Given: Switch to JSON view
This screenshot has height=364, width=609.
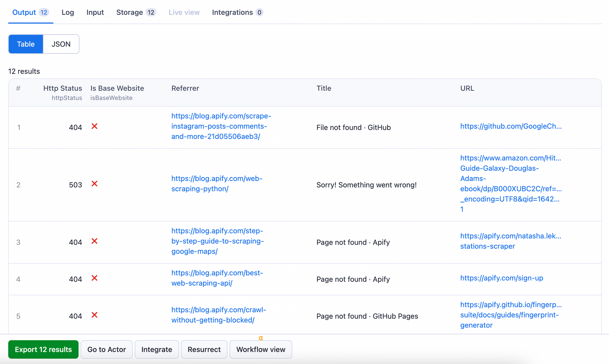Looking at the screenshot, I should click(61, 44).
